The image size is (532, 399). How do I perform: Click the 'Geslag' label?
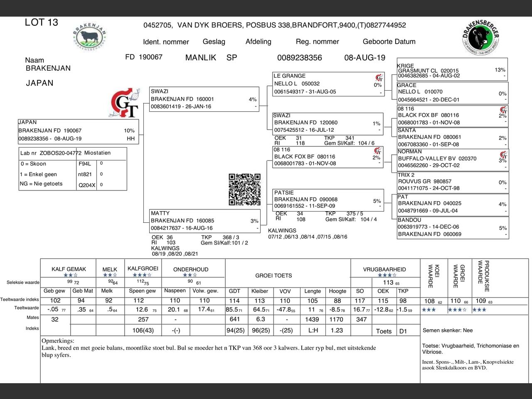coord(214,42)
